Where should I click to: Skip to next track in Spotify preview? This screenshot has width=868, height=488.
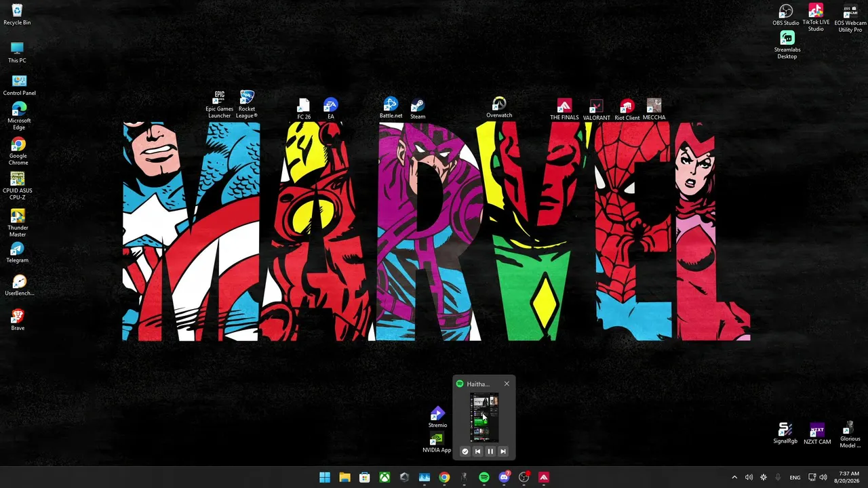pos(503,451)
